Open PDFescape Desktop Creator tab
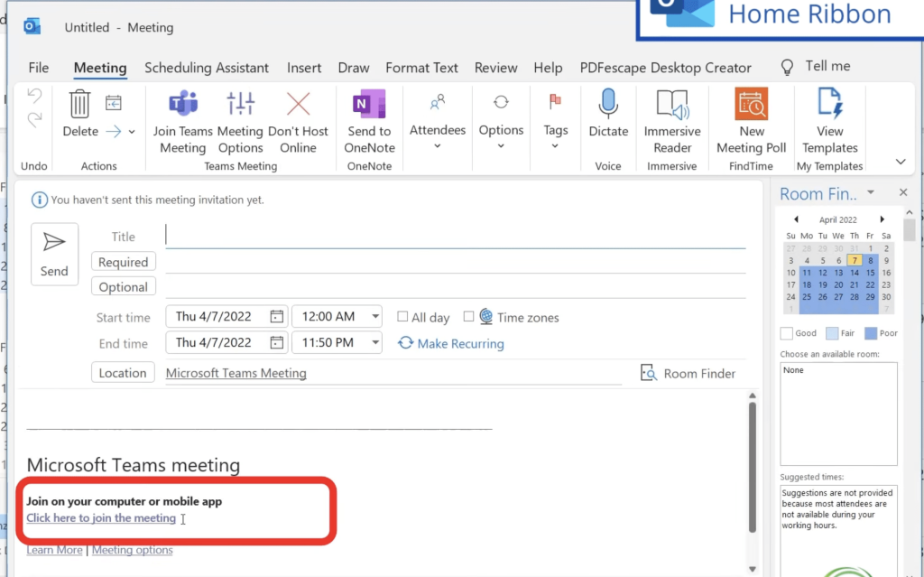This screenshot has width=924, height=577. point(665,68)
